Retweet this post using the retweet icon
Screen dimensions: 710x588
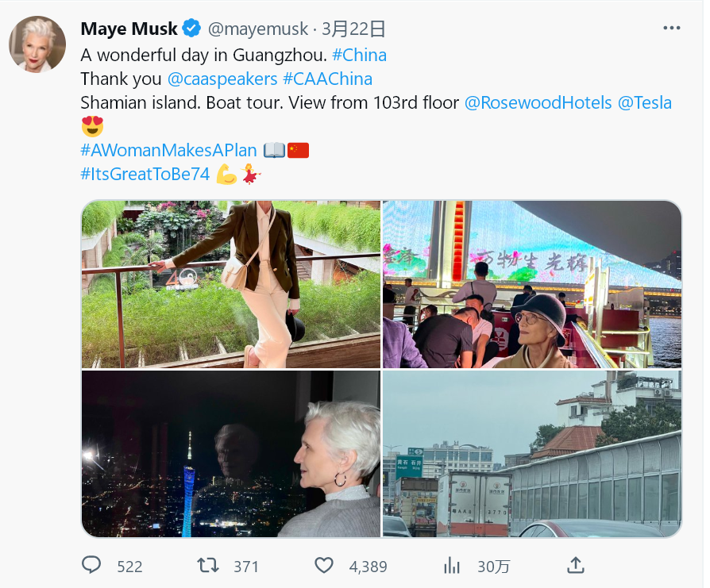tap(208, 565)
